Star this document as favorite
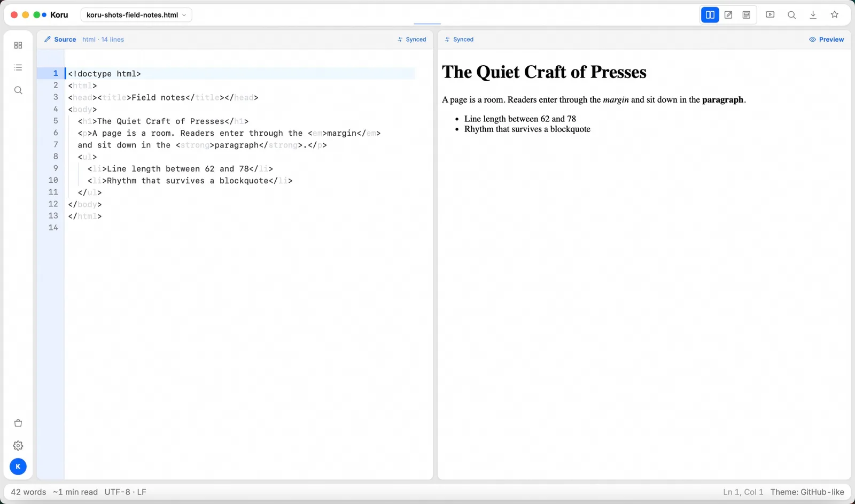 click(835, 15)
